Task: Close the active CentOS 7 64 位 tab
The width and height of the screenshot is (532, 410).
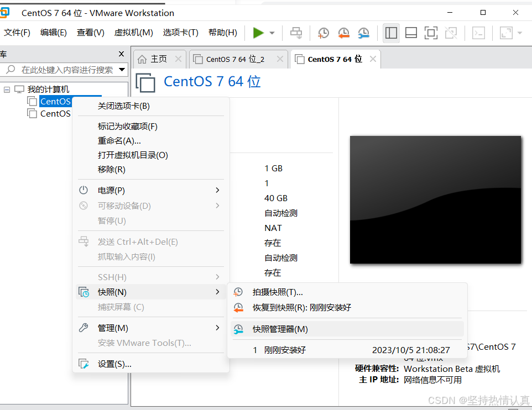Action: [373, 59]
